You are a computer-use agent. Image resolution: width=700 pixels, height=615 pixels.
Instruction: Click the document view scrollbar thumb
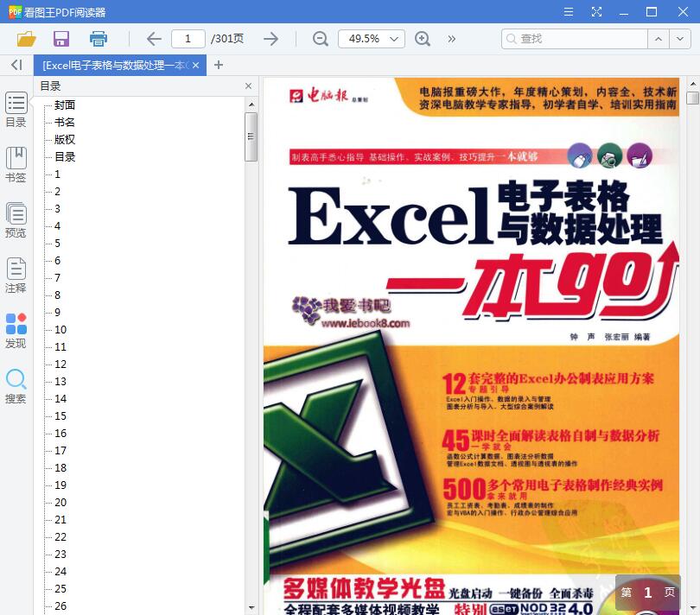pyautogui.click(x=692, y=98)
